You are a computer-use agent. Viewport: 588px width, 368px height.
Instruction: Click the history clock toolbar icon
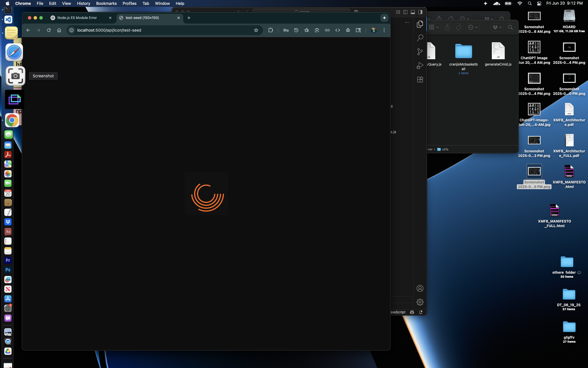[x=296, y=30]
